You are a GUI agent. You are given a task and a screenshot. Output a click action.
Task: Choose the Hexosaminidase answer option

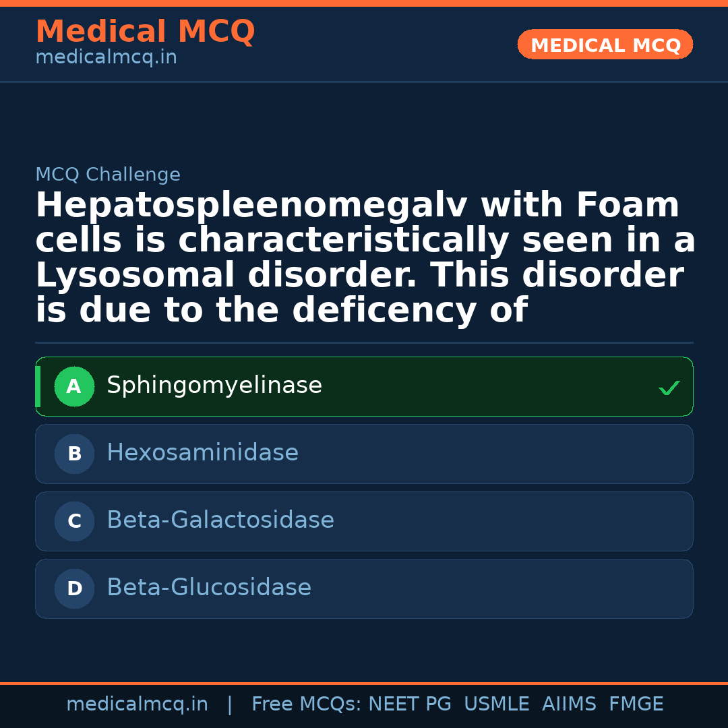pyautogui.click(x=202, y=454)
